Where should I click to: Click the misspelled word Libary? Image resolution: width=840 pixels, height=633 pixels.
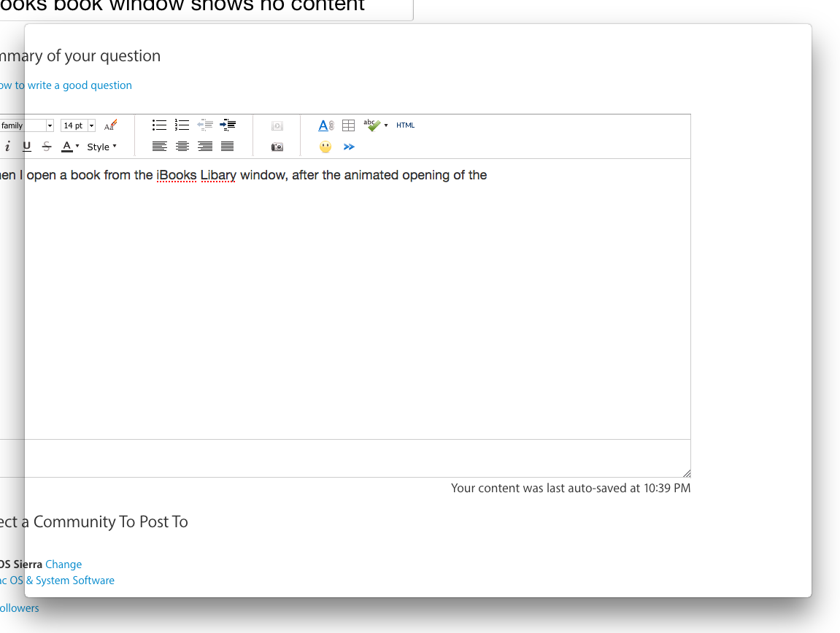click(x=218, y=175)
